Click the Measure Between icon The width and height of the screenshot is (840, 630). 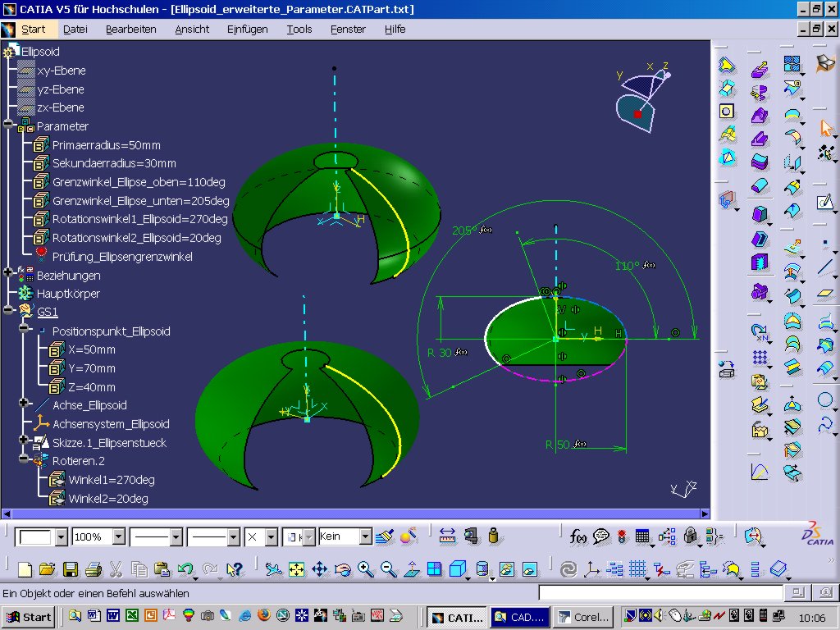[447, 536]
